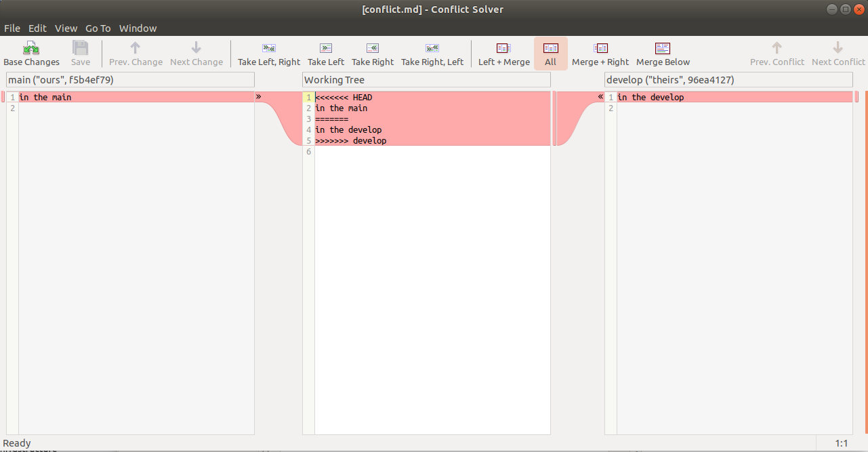Open the Go To menu
This screenshot has height=452, width=868.
coord(98,28)
